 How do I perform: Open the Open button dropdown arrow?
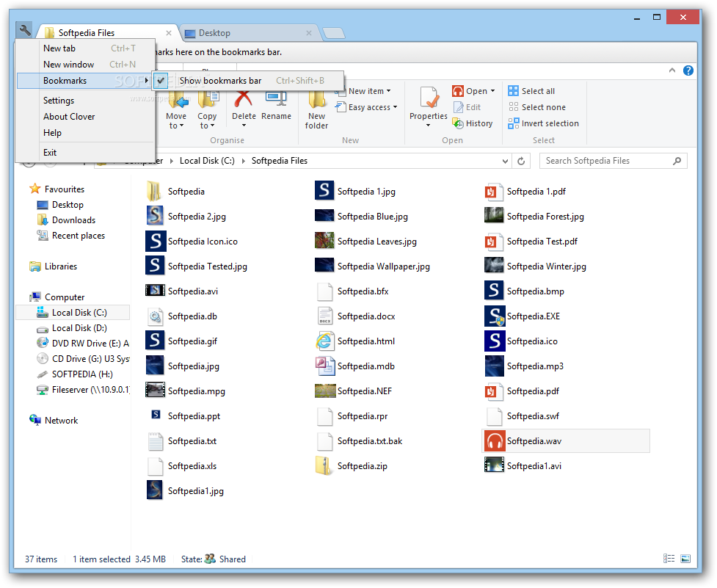click(x=493, y=91)
